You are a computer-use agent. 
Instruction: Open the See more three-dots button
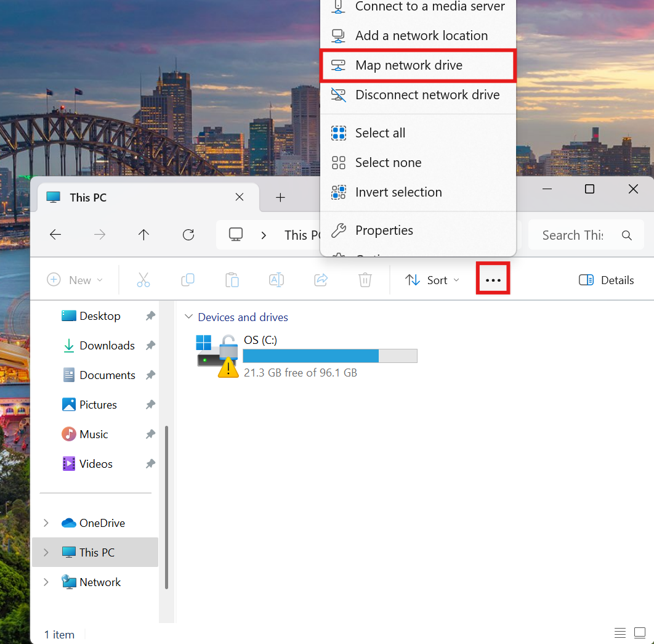click(493, 280)
